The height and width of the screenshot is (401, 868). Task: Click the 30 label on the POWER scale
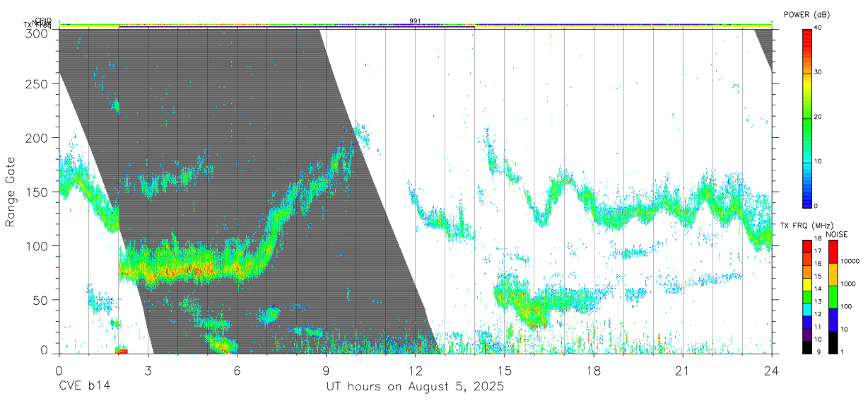[x=819, y=73]
